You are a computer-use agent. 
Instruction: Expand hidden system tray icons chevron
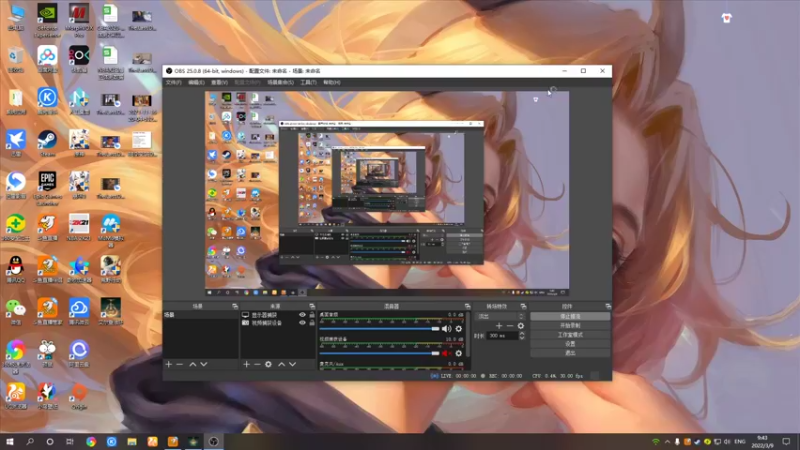[667, 441]
